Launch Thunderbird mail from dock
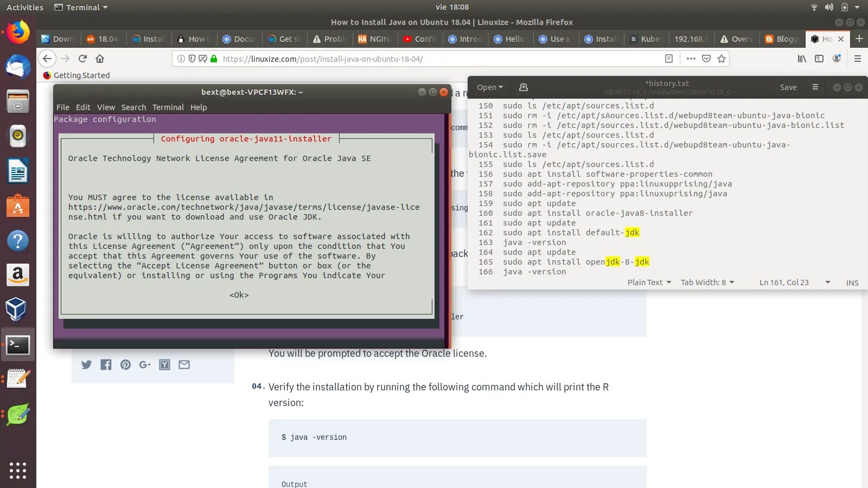 click(18, 67)
